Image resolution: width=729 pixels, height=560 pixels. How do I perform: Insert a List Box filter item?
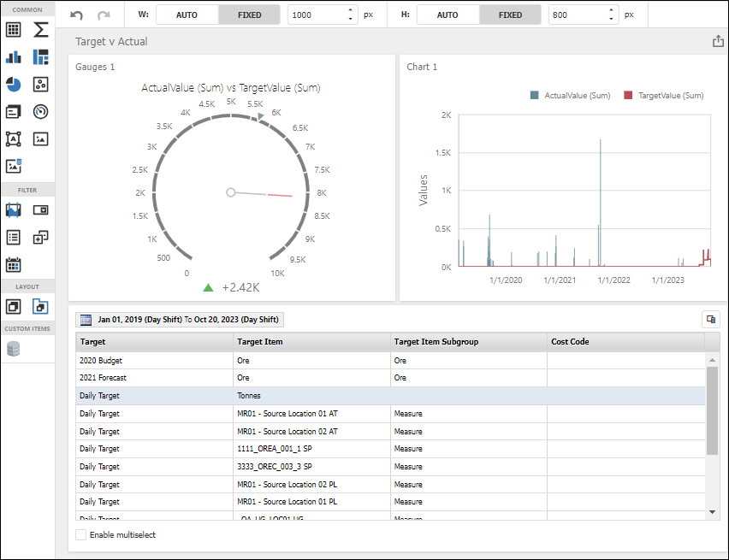(14, 238)
